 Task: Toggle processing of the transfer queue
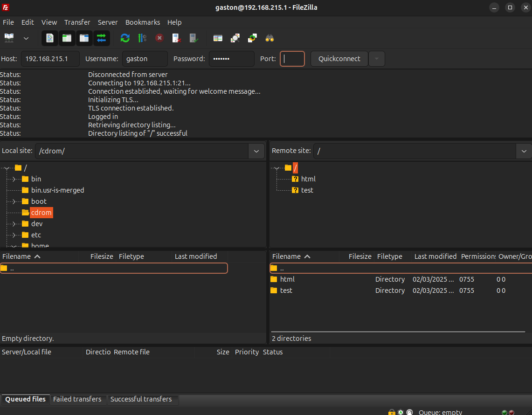click(x=142, y=38)
